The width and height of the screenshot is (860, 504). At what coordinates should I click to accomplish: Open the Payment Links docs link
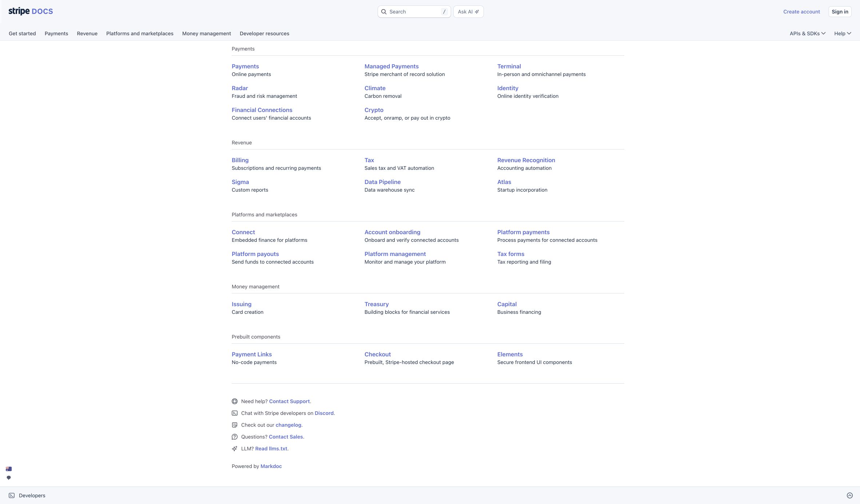252,354
